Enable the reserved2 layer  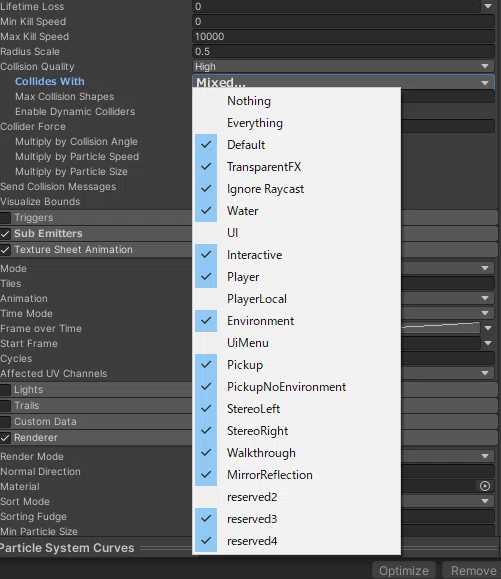tap(296, 497)
